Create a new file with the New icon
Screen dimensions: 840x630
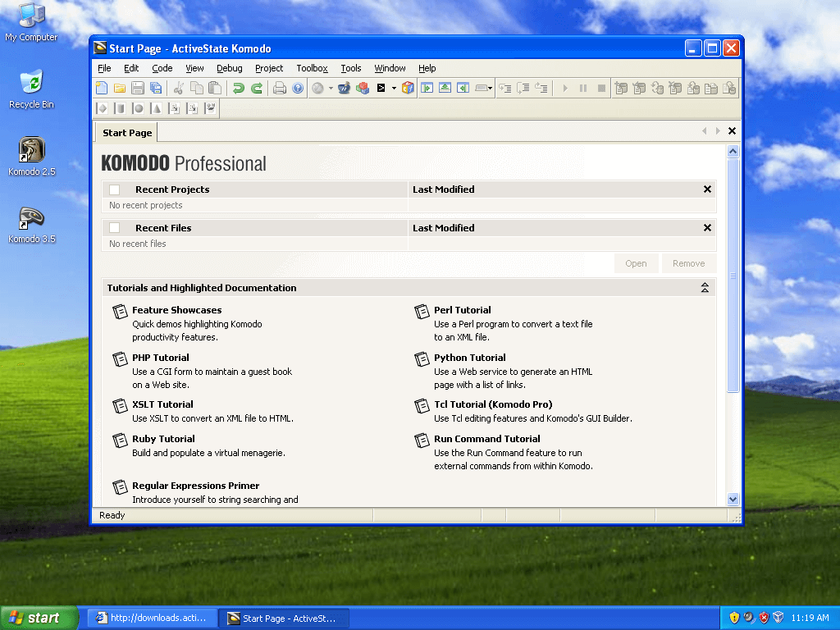coord(101,88)
